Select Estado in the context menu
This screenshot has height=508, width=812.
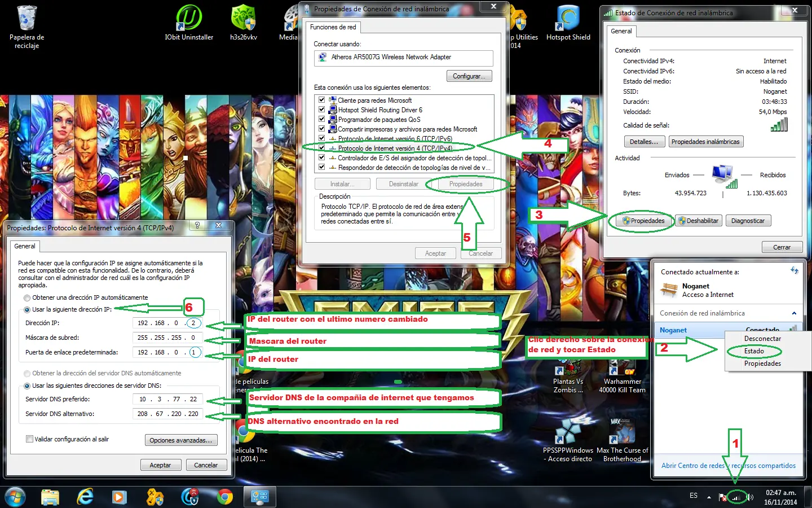(x=754, y=351)
